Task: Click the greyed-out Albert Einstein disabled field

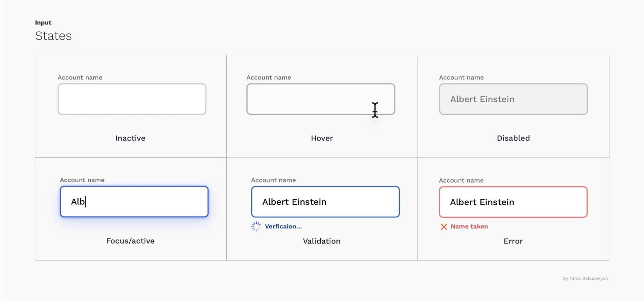Action: (513, 99)
